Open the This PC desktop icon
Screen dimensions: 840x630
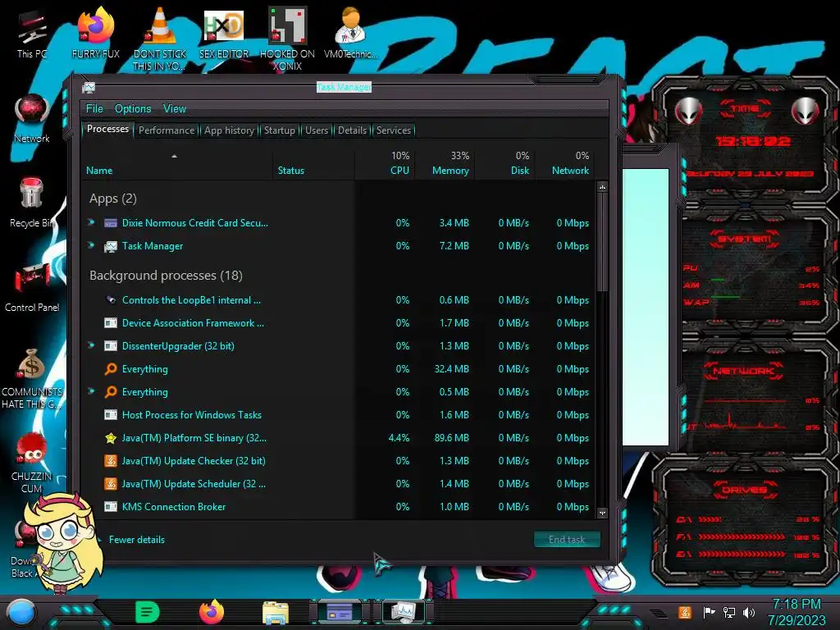click(32, 33)
